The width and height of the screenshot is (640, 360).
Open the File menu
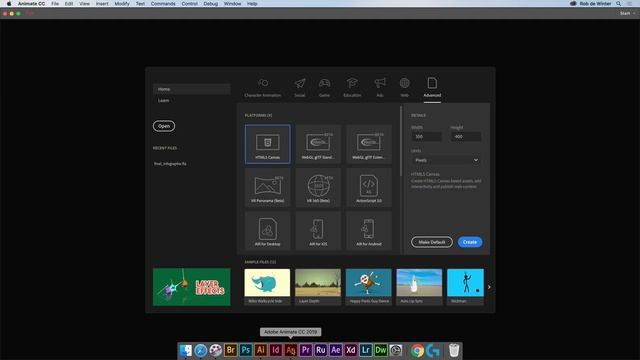(x=55, y=4)
